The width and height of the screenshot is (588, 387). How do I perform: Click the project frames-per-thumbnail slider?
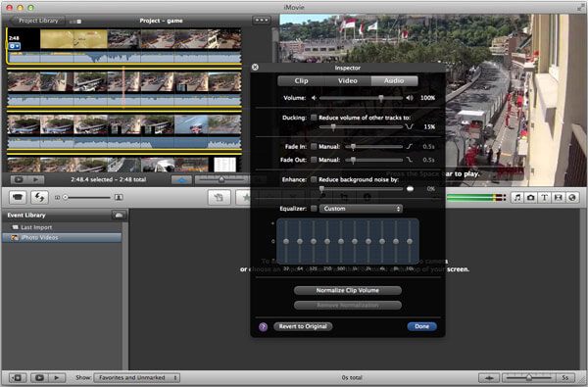pyautogui.click(x=221, y=180)
